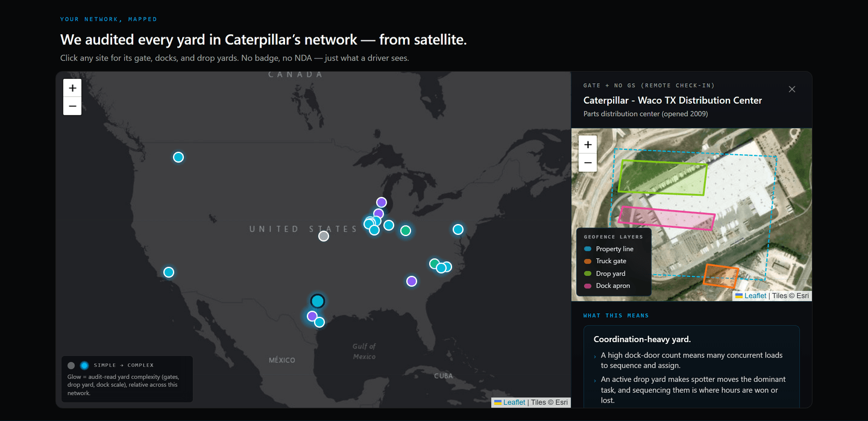Close the Waco TX Distribution Center panel

[792, 89]
